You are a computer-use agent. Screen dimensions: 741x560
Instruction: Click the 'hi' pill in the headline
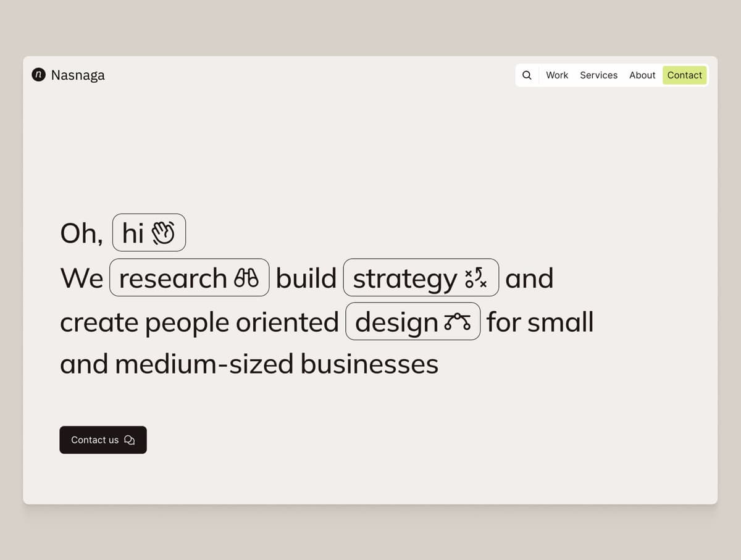pos(148,232)
